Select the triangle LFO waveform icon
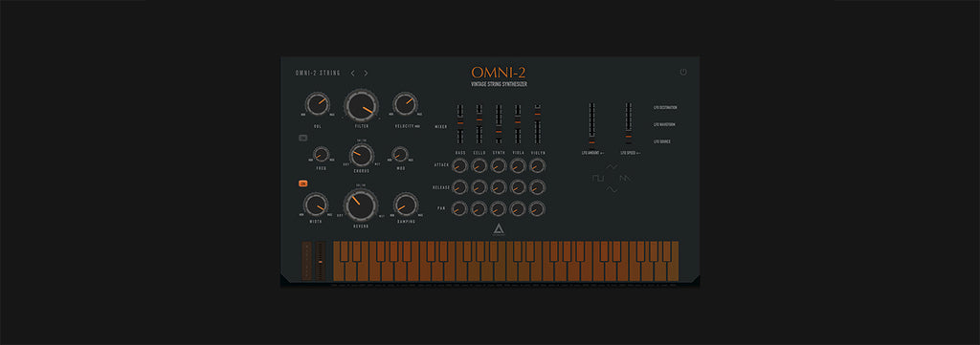The height and width of the screenshot is (345, 980). tap(612, 166)
